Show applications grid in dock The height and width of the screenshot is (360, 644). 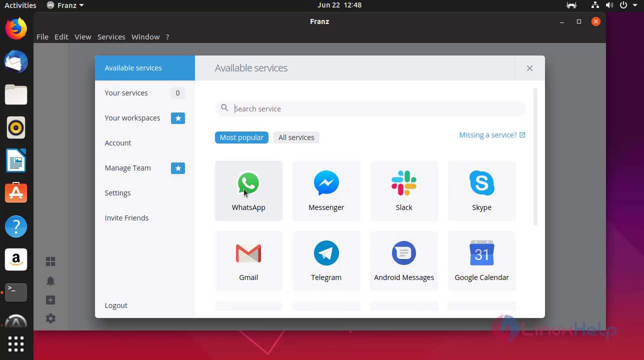pyautogui.click(x=16, y=344)
